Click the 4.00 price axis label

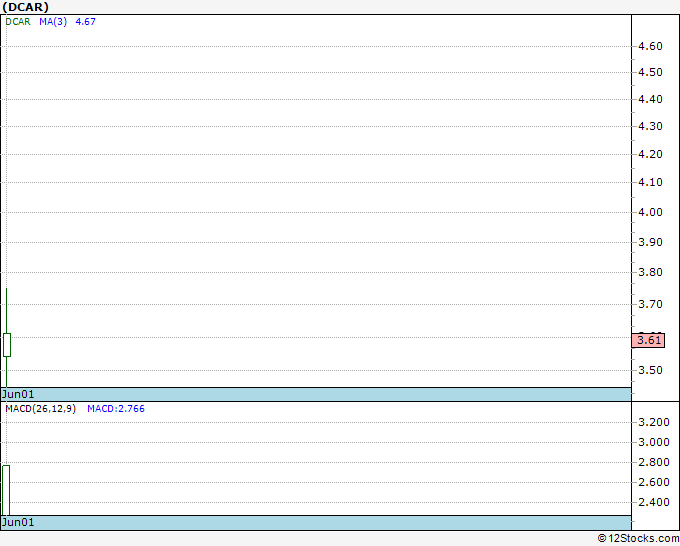pyautogui.click(x=650, y=213)
